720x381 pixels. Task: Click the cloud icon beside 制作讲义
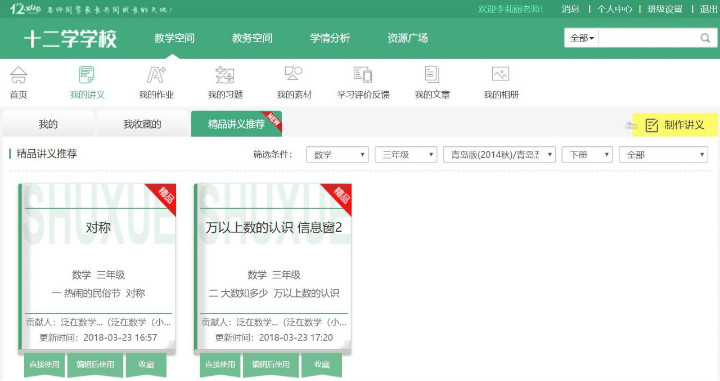point(631,125)
